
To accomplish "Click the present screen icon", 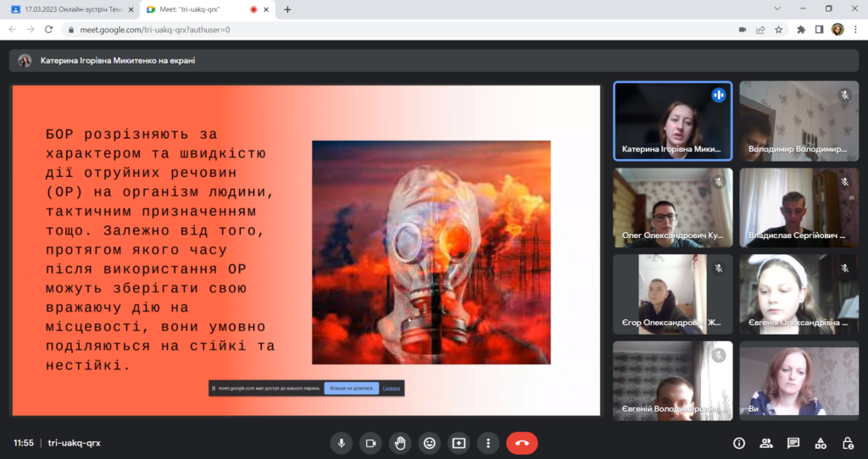I will 459,443.
